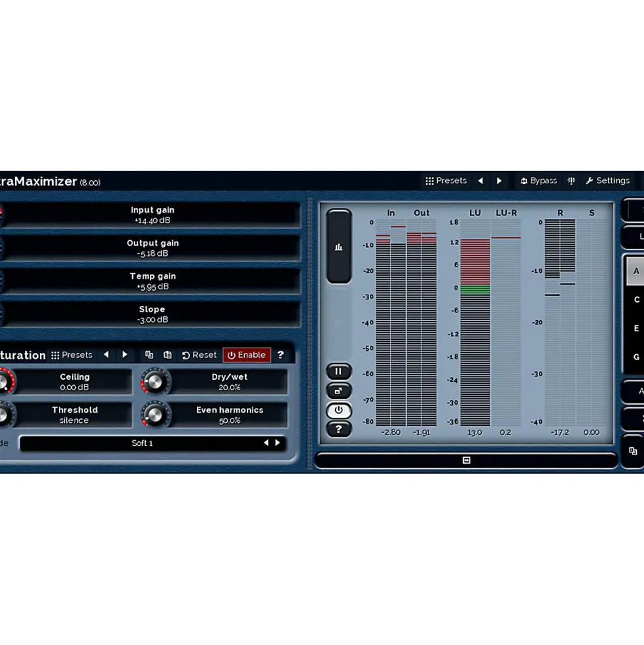Toggle the saturation Enable button
644x645 pixels.
pyautogui.click(x=247, y=355)
